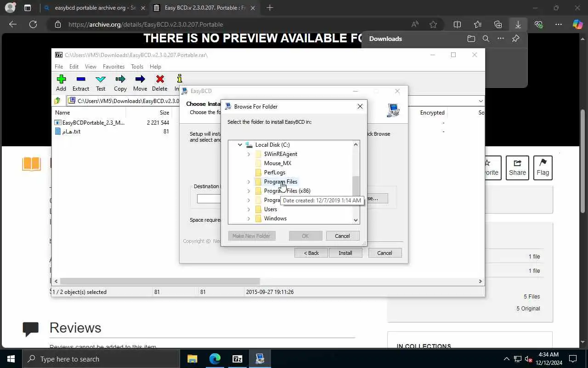The image size is (588, 368).
Task: Cancel the Browse For Folder dialog
Action: (x=342, y=236)
